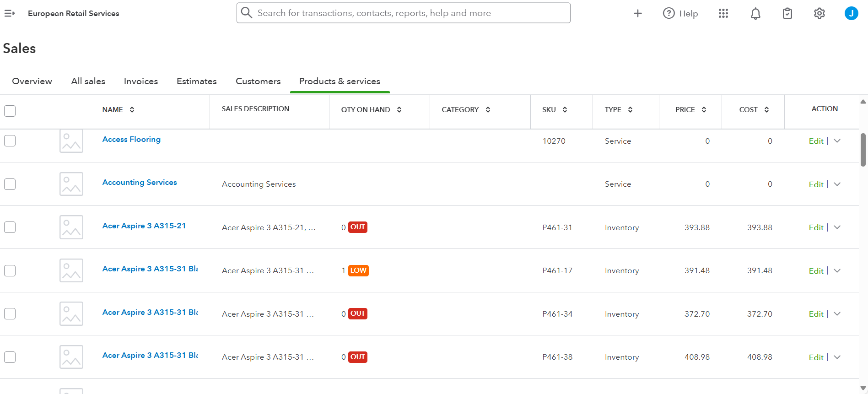868x394 pixels.
Task: Click Edit for Accounting Services
Action: coord(816,184)
